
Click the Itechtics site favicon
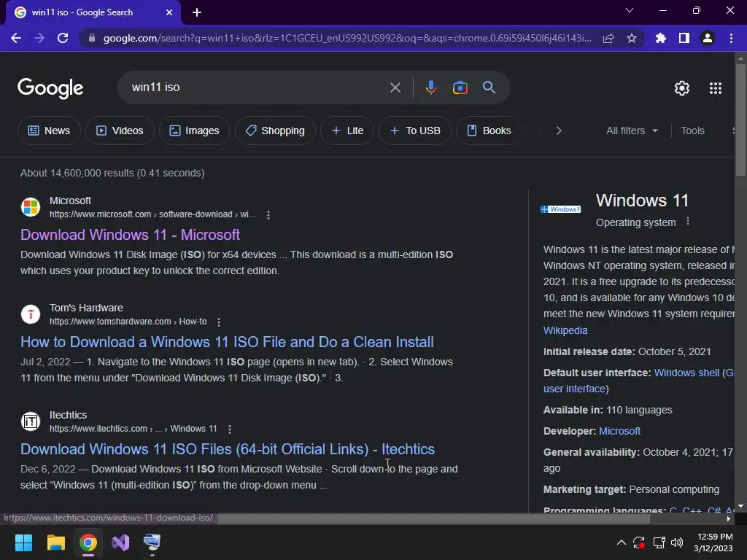pos(31,421)
